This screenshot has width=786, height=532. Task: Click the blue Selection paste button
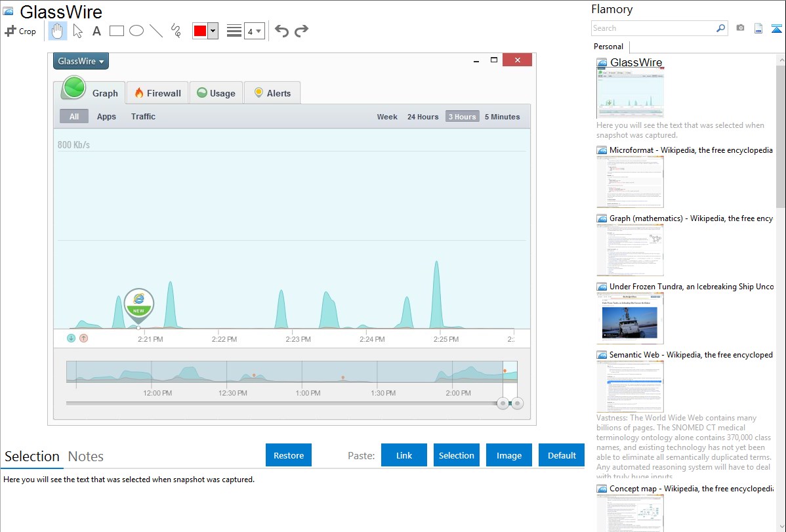coord(456,455)
